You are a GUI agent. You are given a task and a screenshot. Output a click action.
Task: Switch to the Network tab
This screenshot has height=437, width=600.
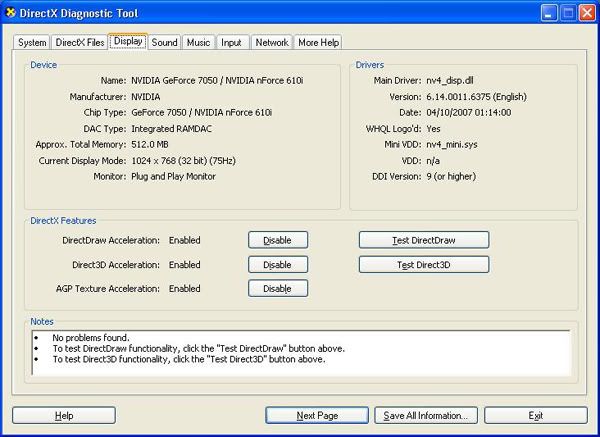point(272,42)
